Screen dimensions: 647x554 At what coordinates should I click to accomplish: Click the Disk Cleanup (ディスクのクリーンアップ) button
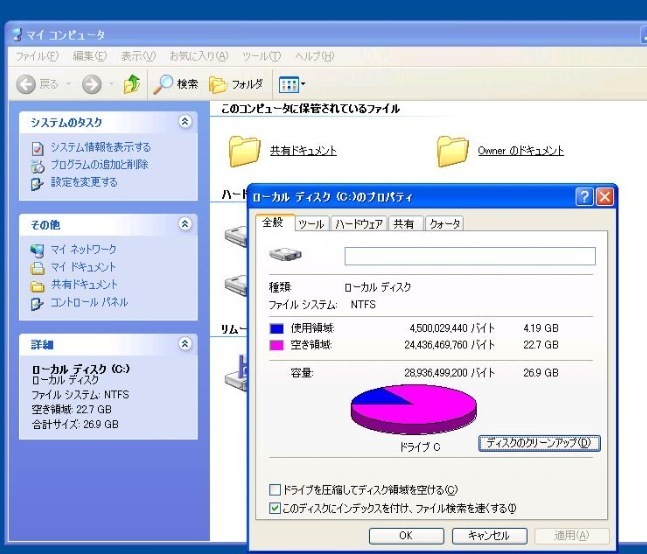coord(540,443)
